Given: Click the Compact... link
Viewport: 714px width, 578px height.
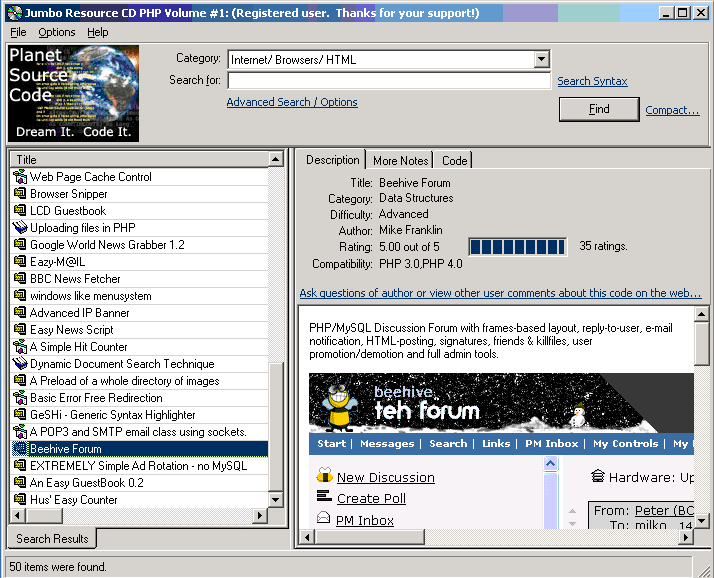Looking at the screenshot, I should tap(672, 110).
